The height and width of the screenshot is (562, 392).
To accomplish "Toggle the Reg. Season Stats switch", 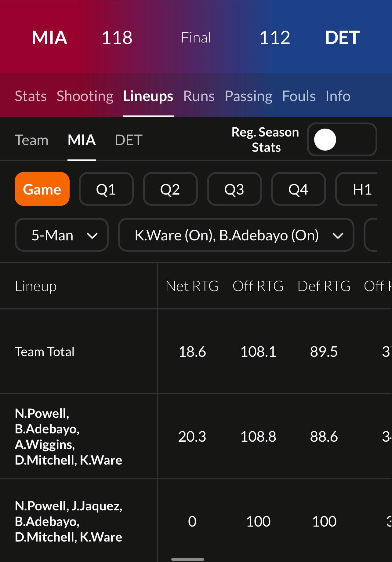I will (342, 140).
